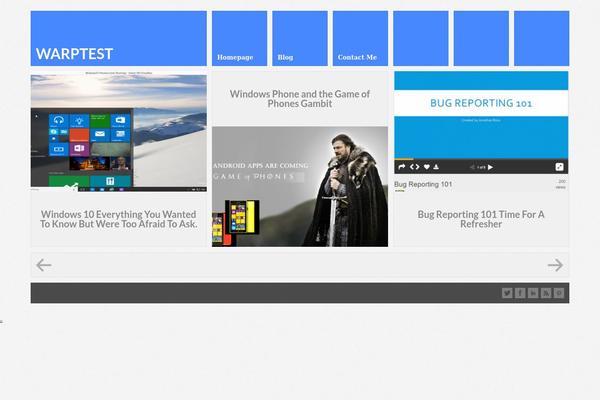Click the slideshow orange progress bar
This screenshot has width=600, height=400.
click(404, 159)
